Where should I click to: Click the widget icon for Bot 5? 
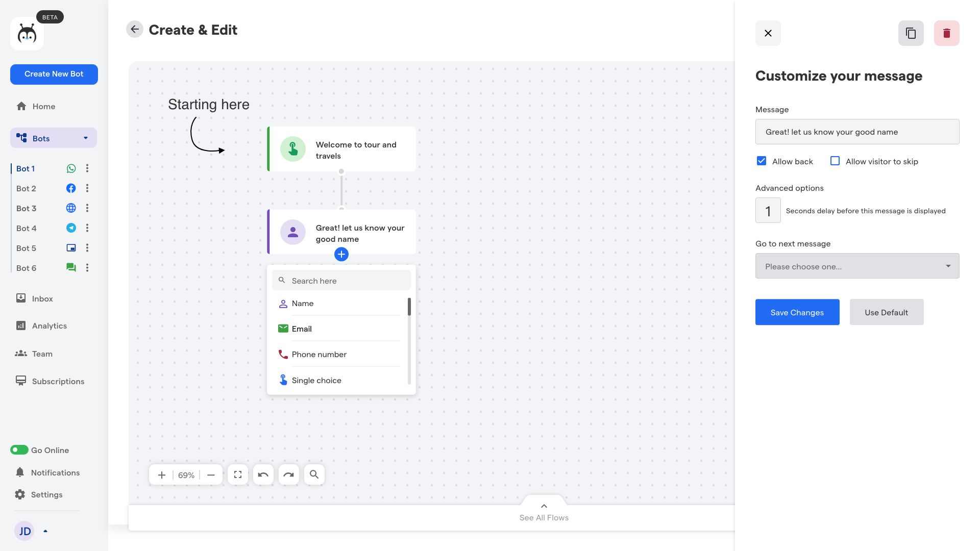(71, 248)
